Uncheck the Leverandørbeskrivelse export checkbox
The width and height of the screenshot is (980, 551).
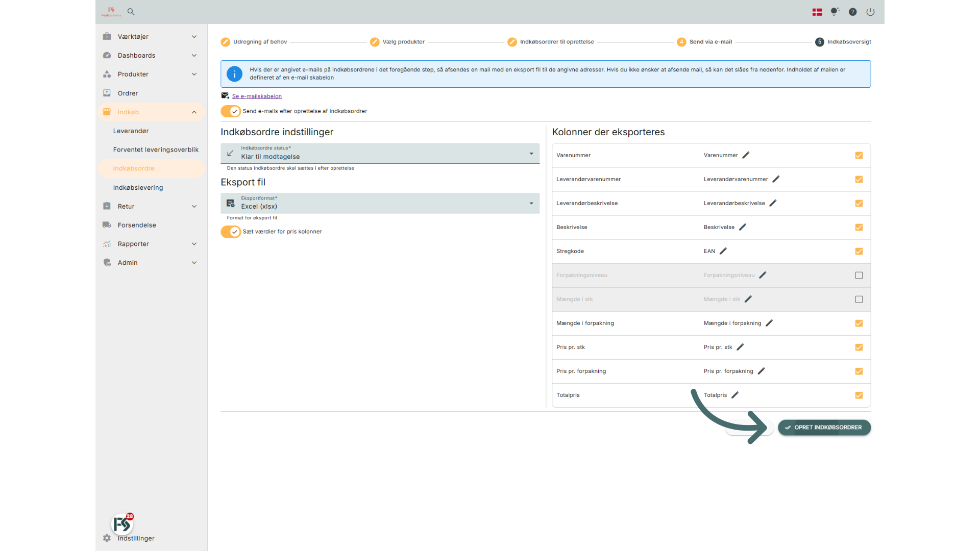[859, 203]
